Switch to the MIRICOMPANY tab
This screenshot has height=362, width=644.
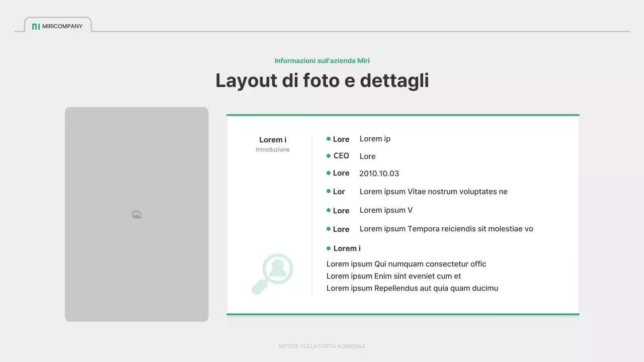click(58, 26)
